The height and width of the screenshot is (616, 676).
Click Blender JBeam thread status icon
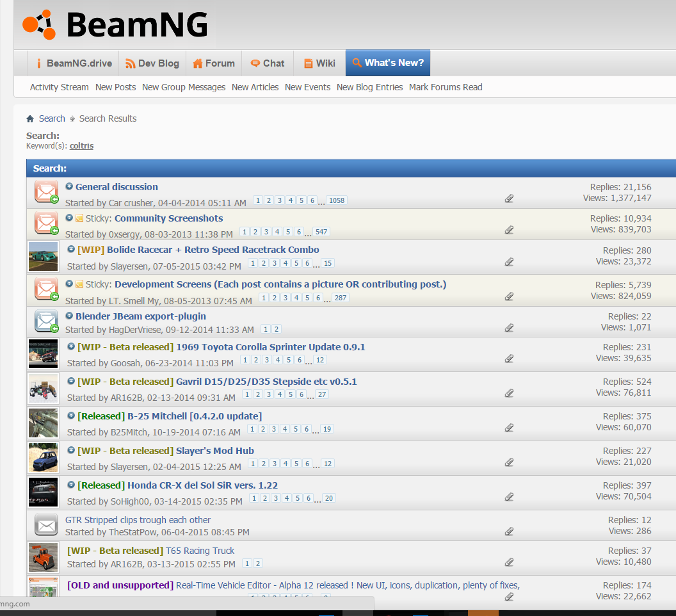(x=46, y=321)
